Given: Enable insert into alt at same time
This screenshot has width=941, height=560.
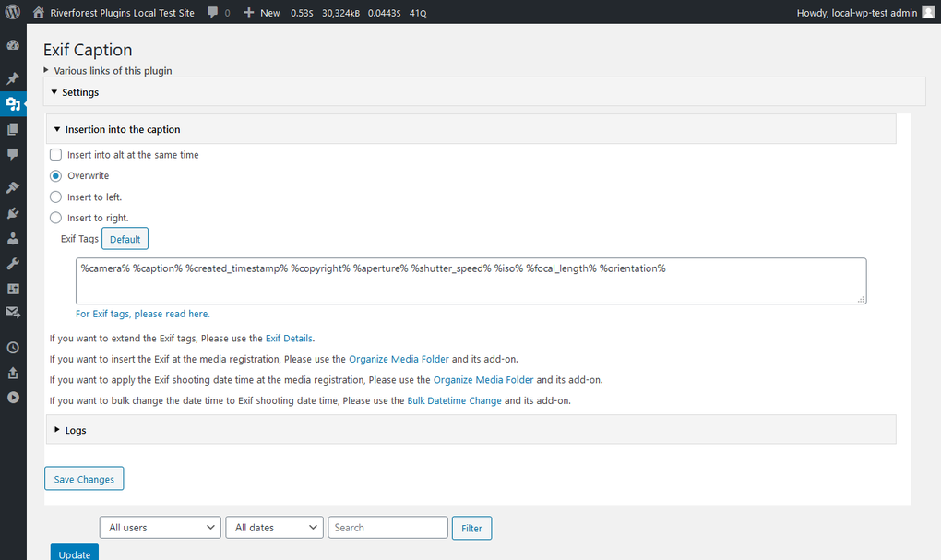Looking at the screenshot, I should (x=55, y=154).
